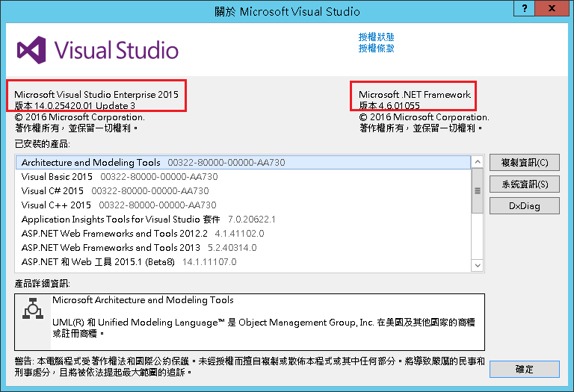Open the 授權條款 license terms link
The image size is (574, 392).
tap(376, 49)
